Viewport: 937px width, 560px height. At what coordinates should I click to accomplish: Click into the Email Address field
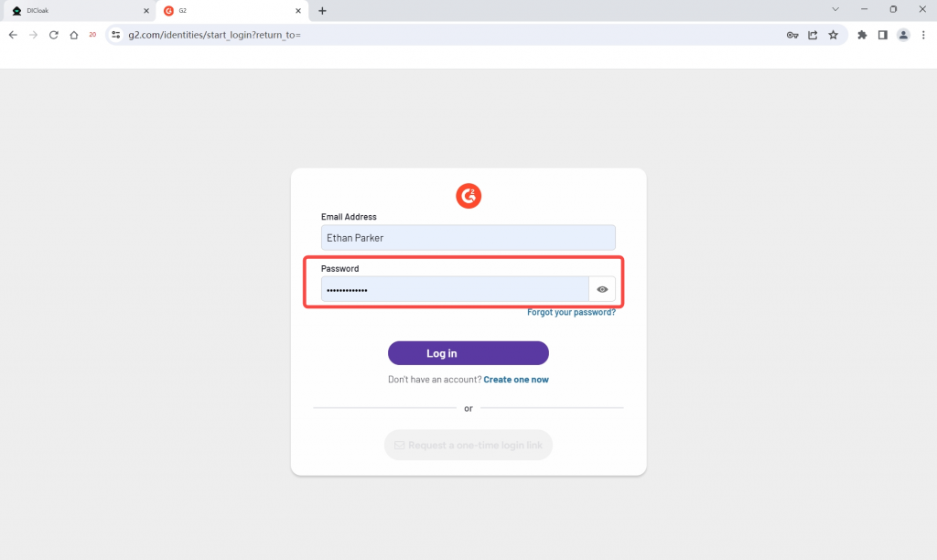[x=468, y=238]
